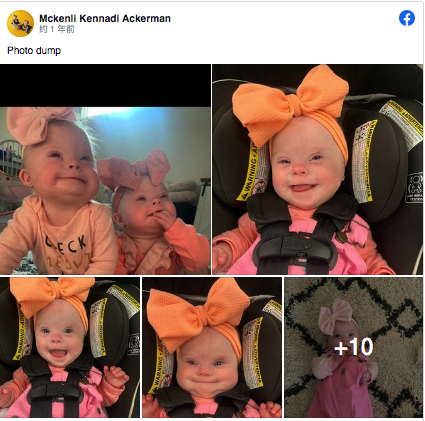
Task: Click the Facebook logo icon
Action: [x=407, y=18]
